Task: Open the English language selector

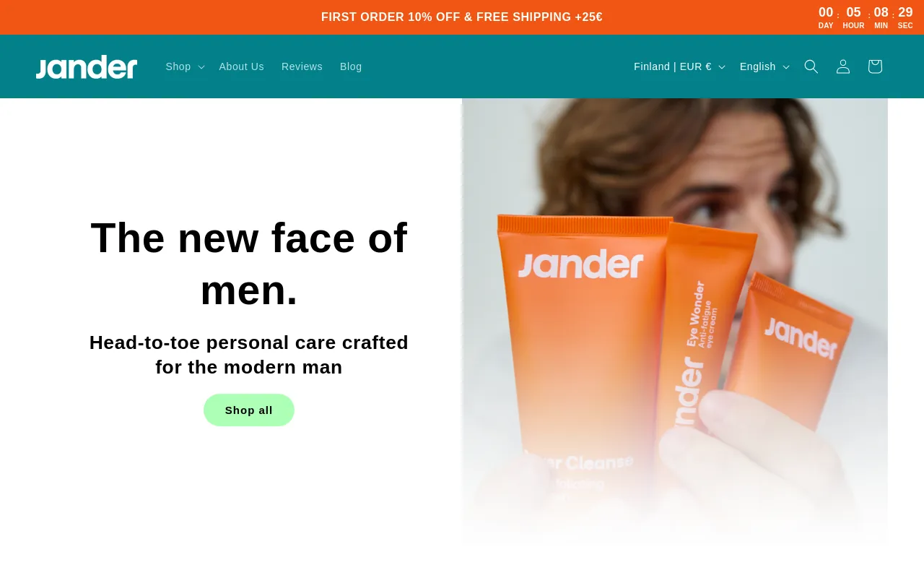Action: pyautogui.click(x=764, y=66)
